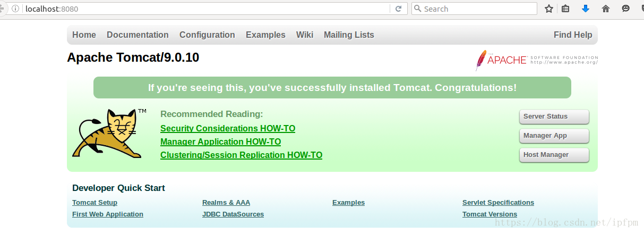Click the chat smiley icon in the toolbar
The width and height of the screenshot is (644, 233).
[x=626, y=9]
